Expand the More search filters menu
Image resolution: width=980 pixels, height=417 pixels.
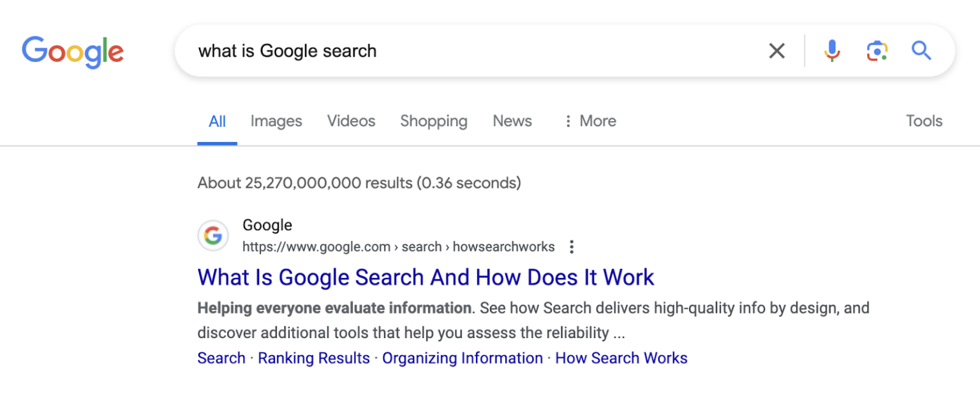[590, 121]
